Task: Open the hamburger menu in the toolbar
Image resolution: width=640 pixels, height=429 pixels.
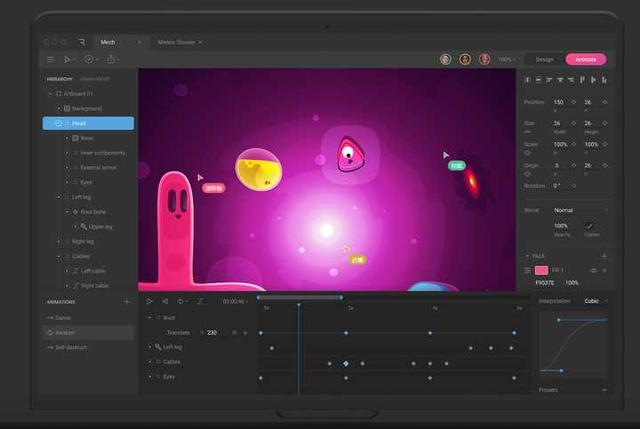Action: (50, 59)
